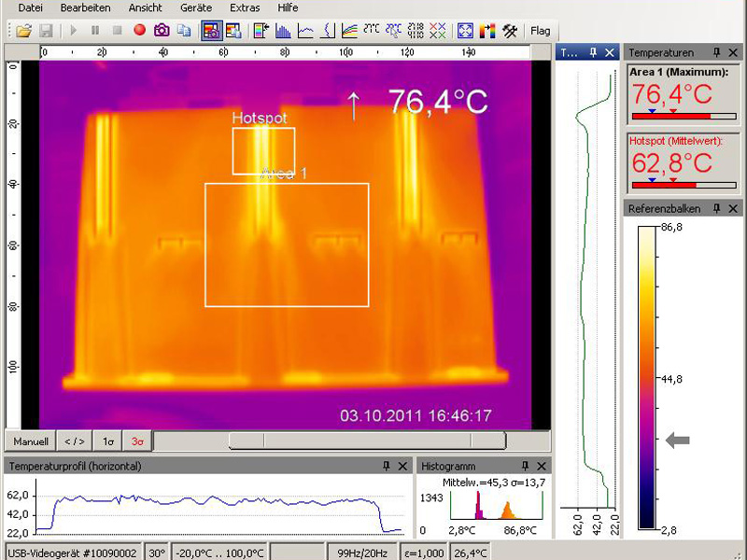The height and width of the screenshot is (560, 747).
Task: Click the thermal image with copy overlay icon
Action: (x=233, y=31)
